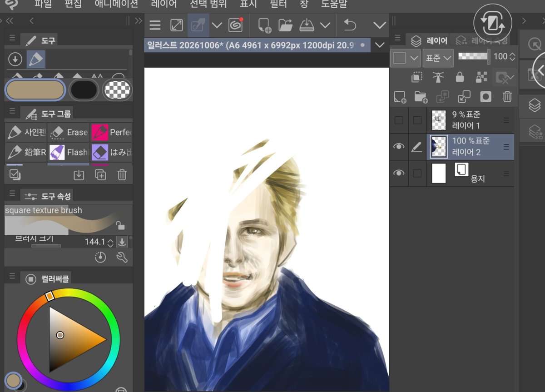The width and height of the screenshot is (545, 392).
Task: Expand the dropdown next to the gesture icon
Action: coord(217,25)
